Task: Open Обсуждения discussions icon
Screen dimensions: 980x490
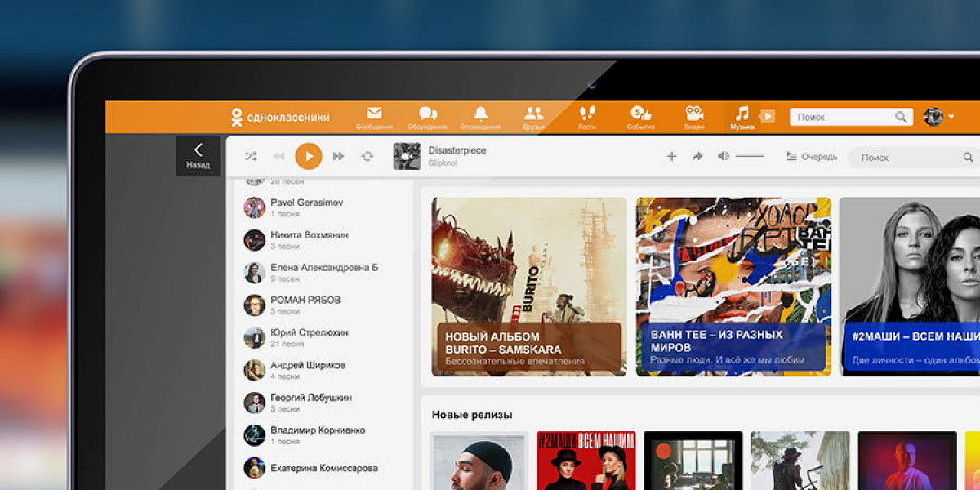Action: click(427, 114)
